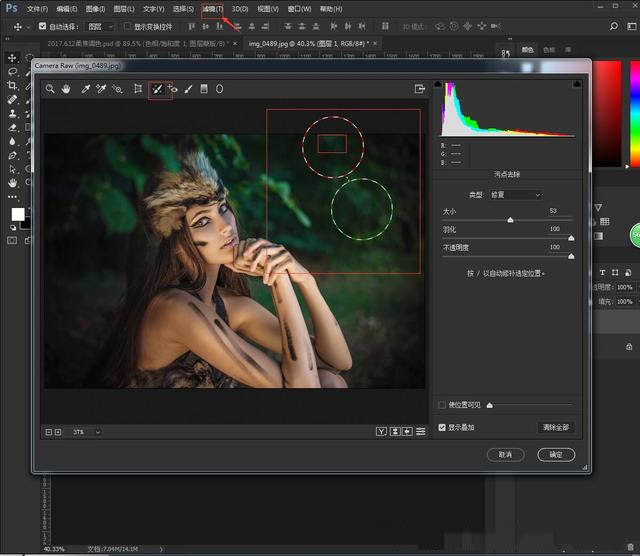The width and height of the screenshot is (640, 556).
Task: Select the Crop tool in Camera Raw
Action: (138, 89)
